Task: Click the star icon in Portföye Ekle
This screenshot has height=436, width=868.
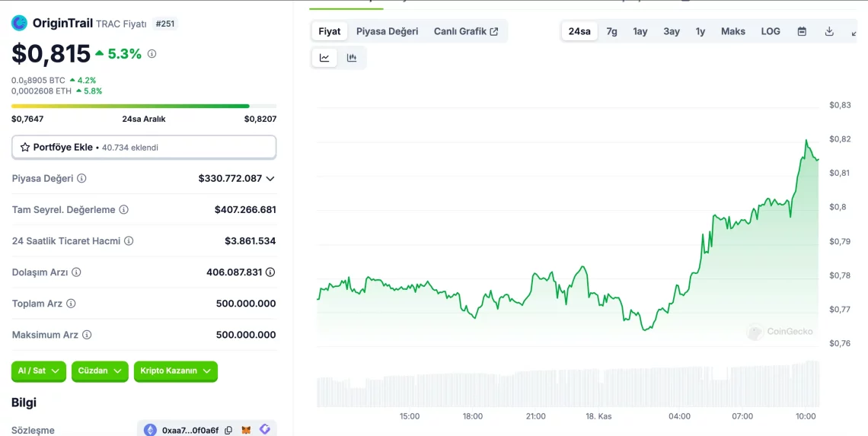Action: pos(25,147)
